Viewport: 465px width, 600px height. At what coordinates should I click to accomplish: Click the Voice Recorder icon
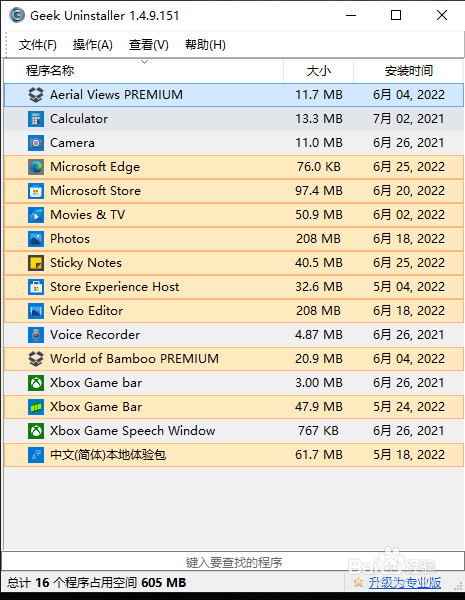[36, 335]
